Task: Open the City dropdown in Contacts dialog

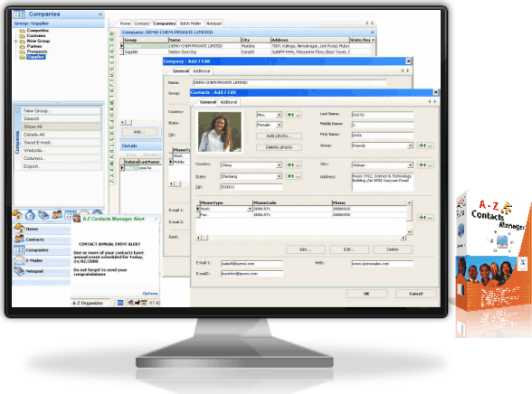Action: point(410,165)
